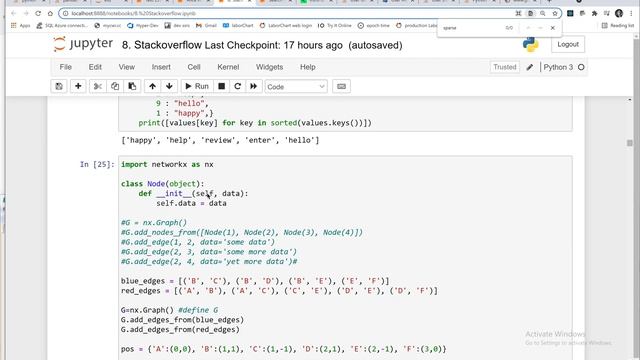Open the Widgets menu
Screen dimensions: 640x360
[x=269, y=67]
